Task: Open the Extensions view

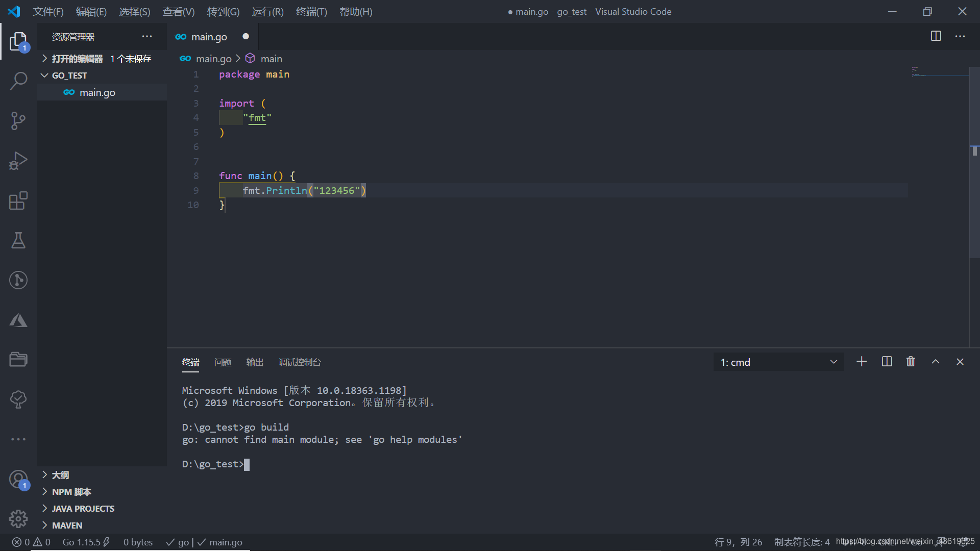Action: point(18,201)
